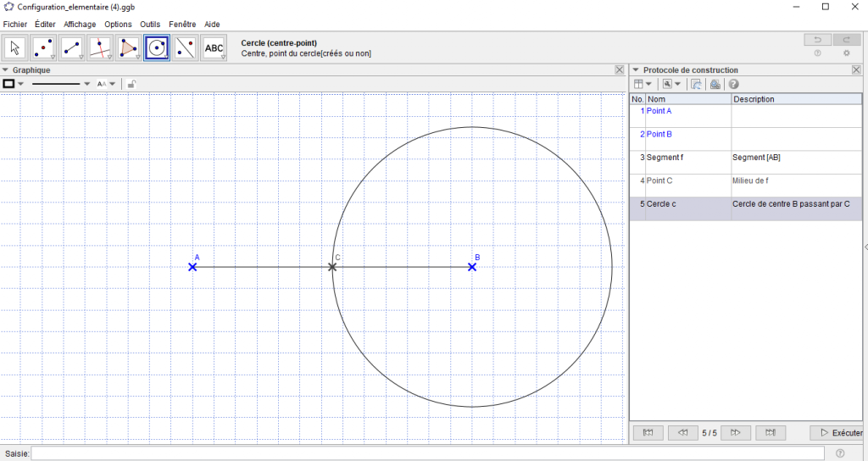The image size is (868, 461).
Task: Select the ABC text tool
Action: coord(214,47)
